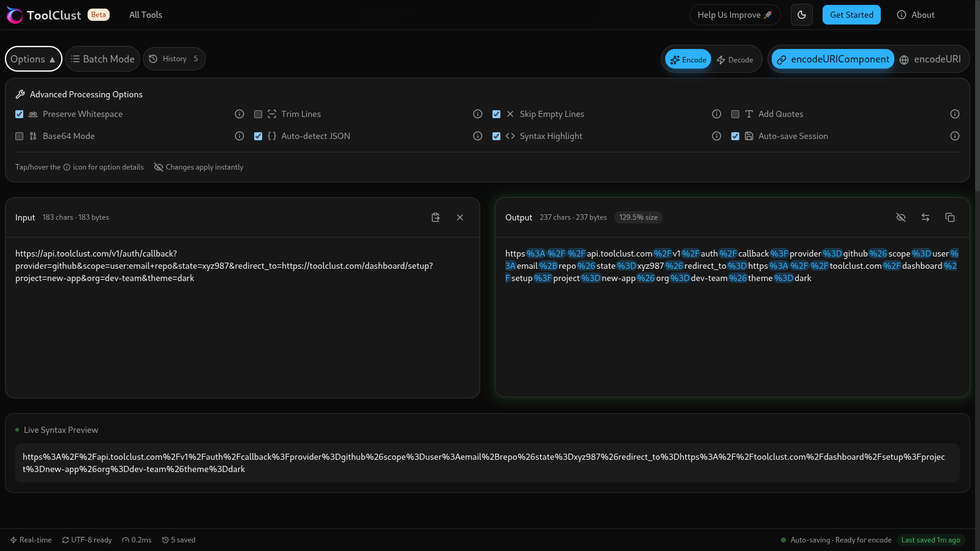
Task: Click the Beta badge
Action: coord(99,15)
